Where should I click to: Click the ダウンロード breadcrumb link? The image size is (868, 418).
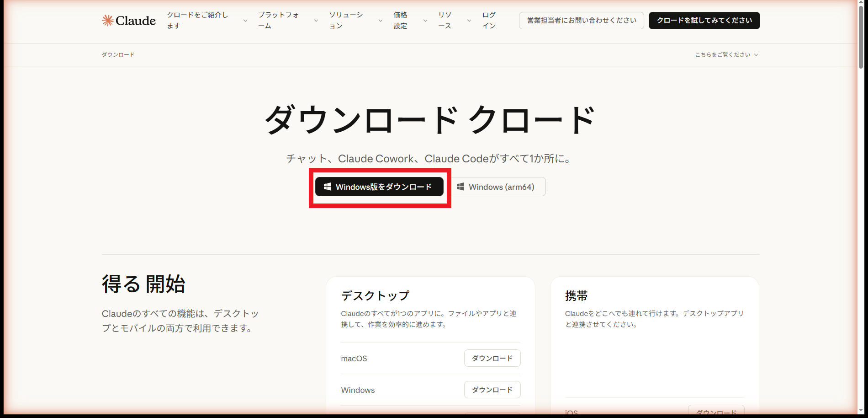pos(118,54)
